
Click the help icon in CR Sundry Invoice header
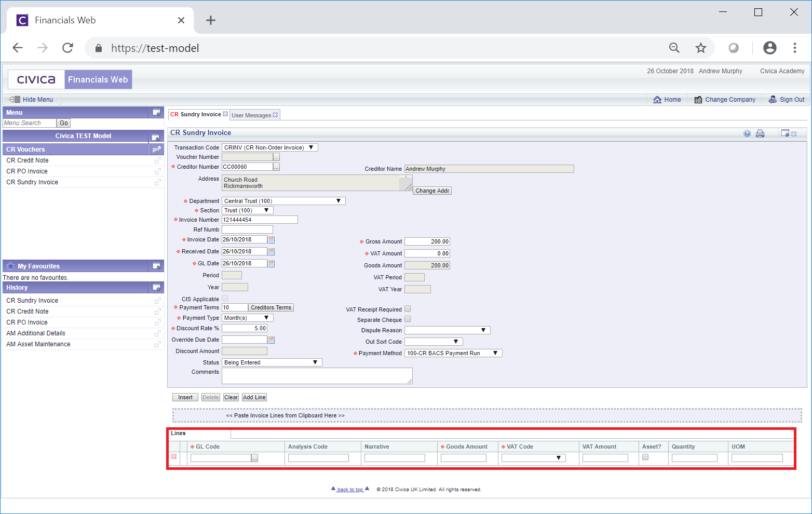coord(747,133)
